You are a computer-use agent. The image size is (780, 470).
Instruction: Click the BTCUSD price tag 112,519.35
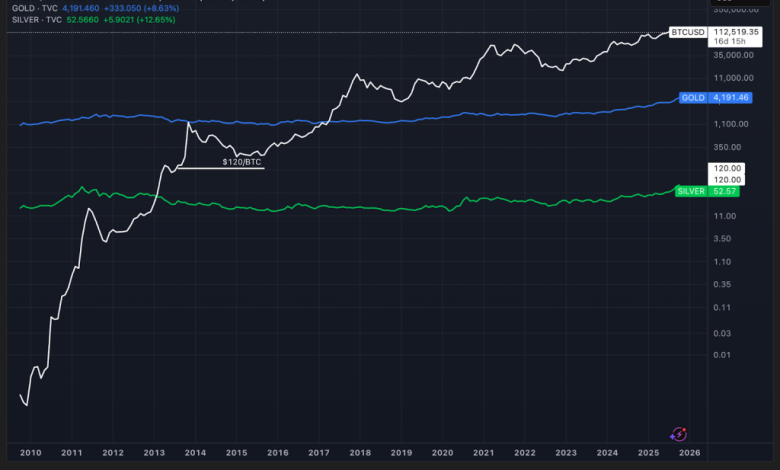pyautogui.click(x=735, y=32)
